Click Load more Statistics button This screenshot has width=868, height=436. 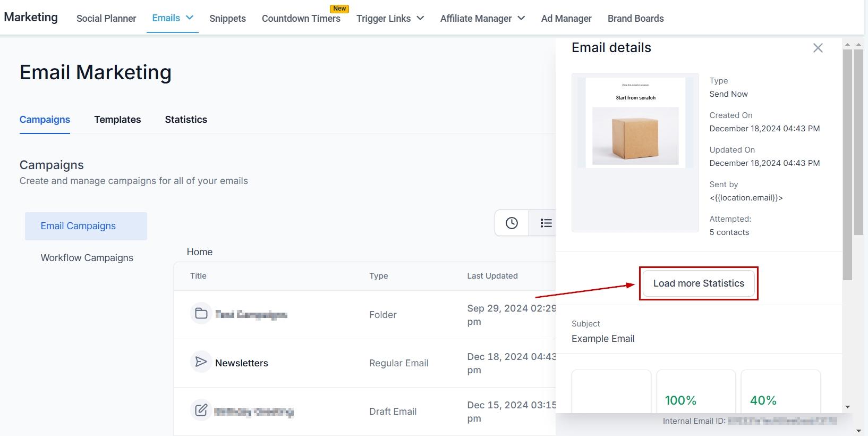pyautogui.click(x=699, y=283)
